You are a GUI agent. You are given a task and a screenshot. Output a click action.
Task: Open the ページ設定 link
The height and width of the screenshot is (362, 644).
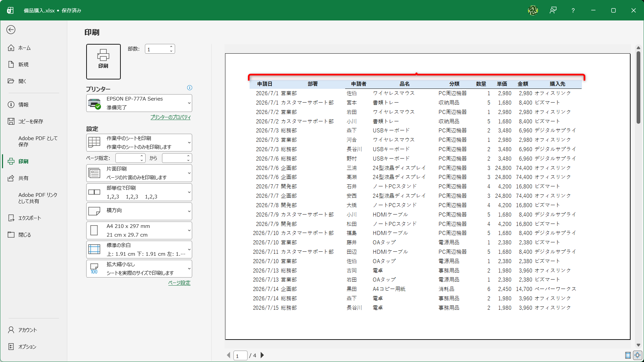(179, 283)
